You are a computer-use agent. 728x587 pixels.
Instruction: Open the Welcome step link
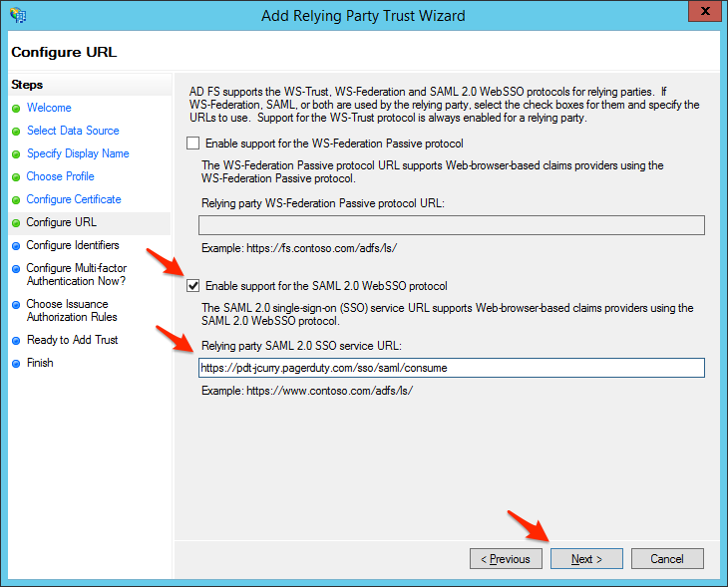click(x=49, y=108)
